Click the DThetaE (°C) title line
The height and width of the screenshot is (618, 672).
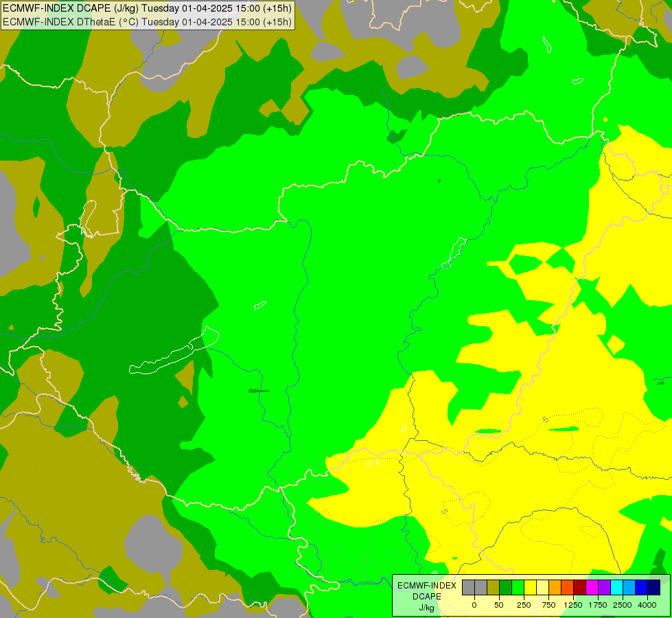point(147,22)
